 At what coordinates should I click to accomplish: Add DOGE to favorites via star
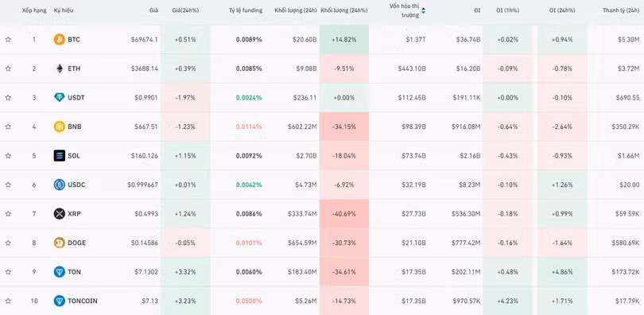pos(8,243)
